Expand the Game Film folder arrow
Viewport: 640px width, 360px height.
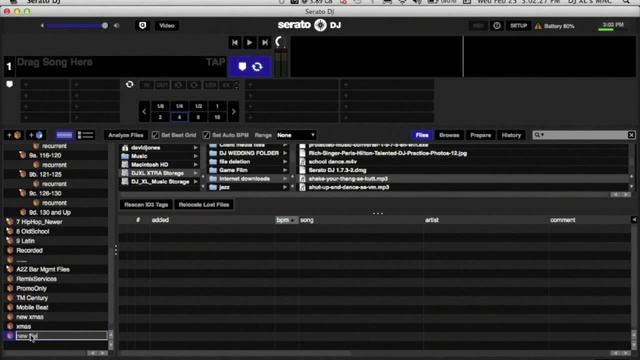[x=285, y=170]
